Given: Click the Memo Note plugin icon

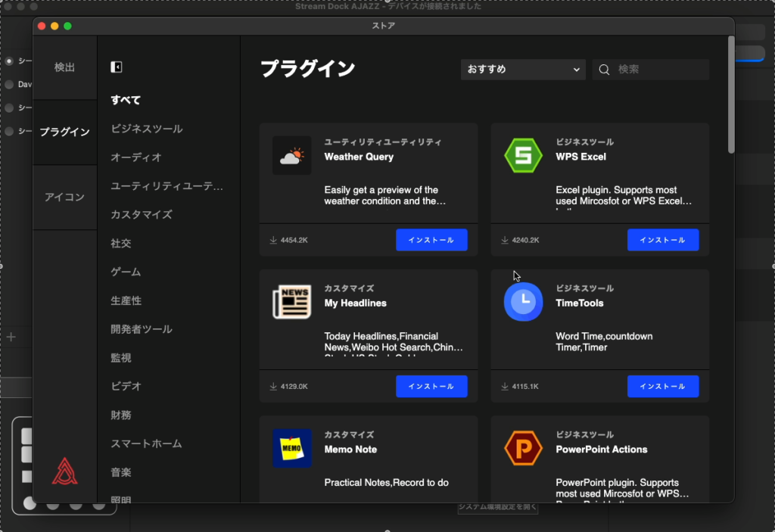Looking at the screenshot, I should pyautogui.click(x=293, y=447).
